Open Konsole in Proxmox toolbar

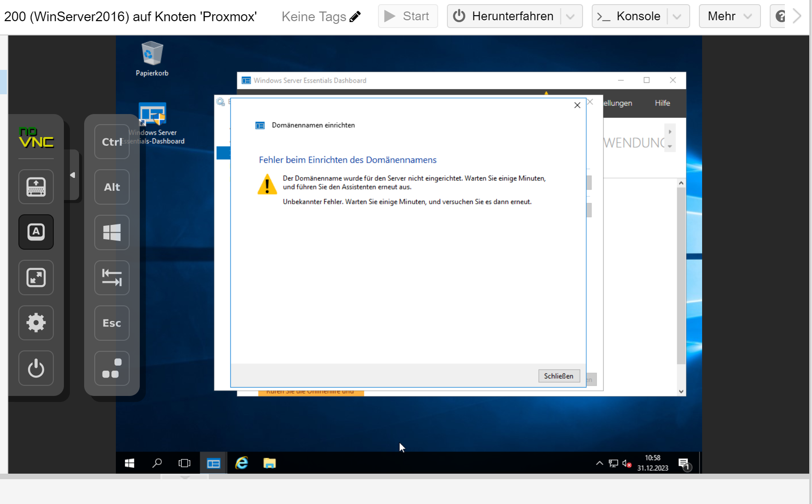629,16
